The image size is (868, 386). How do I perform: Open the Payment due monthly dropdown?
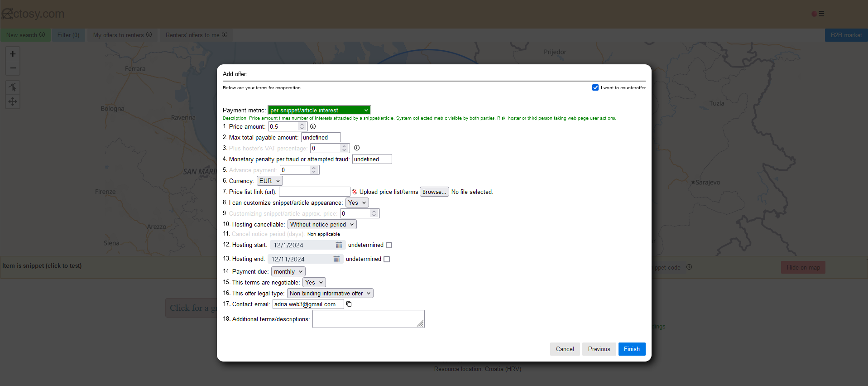pyautogui.click(x=288, y=271)
